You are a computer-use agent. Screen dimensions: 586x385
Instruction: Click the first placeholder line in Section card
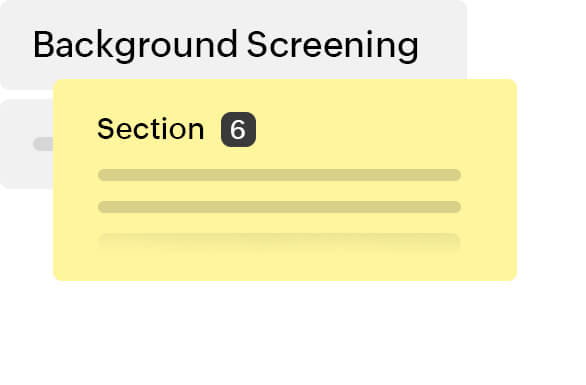[x=279, y=175]
